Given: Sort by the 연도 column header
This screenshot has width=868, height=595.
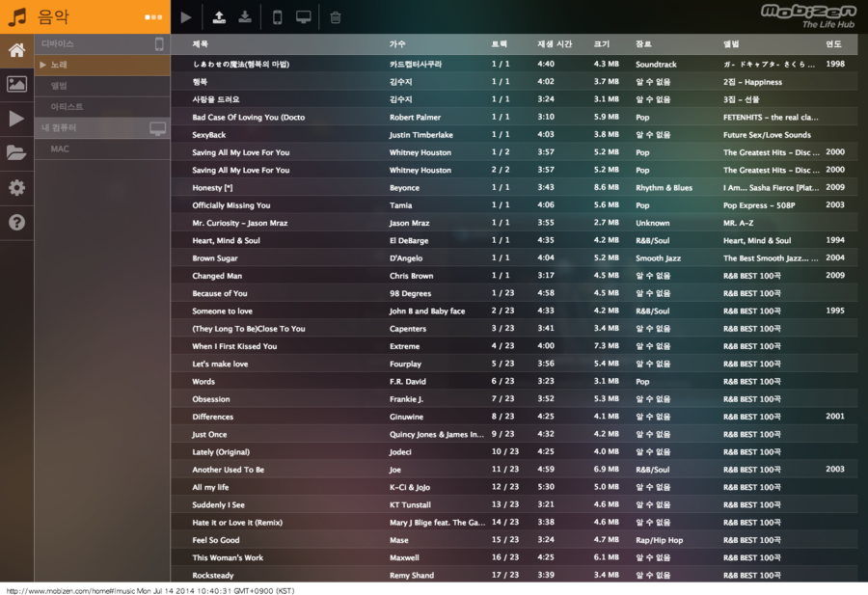Looking at the screenshot, I should click(x=833, y=43).
